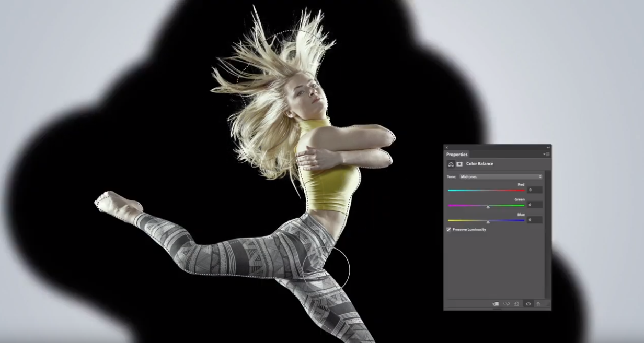Open the Properties panel flyout menu

click(547, 154)
